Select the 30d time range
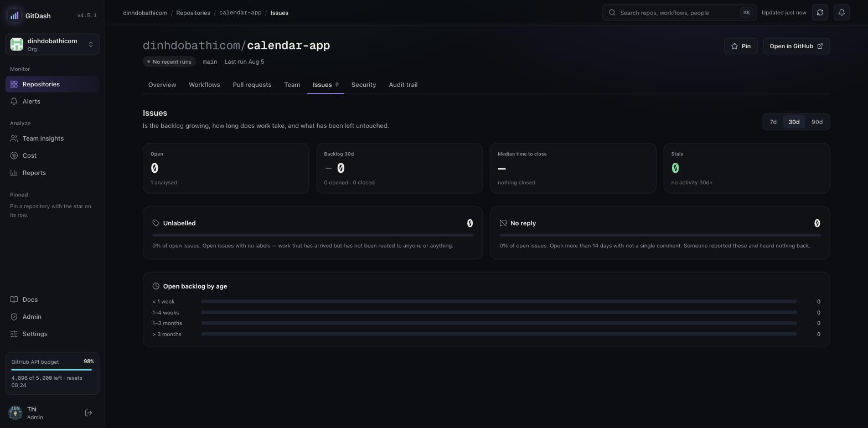The width and height of the screenshot is (868, 428). coord(794,122)
